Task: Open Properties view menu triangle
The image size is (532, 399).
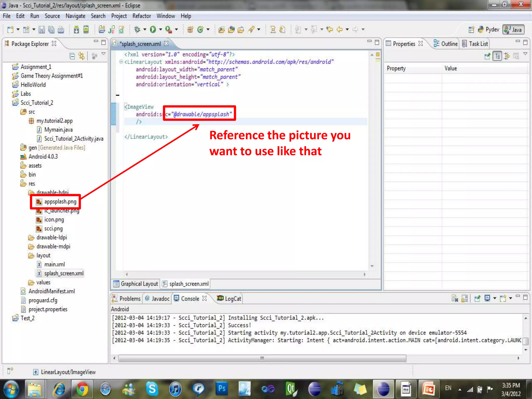Action: (x=525, y=54)
